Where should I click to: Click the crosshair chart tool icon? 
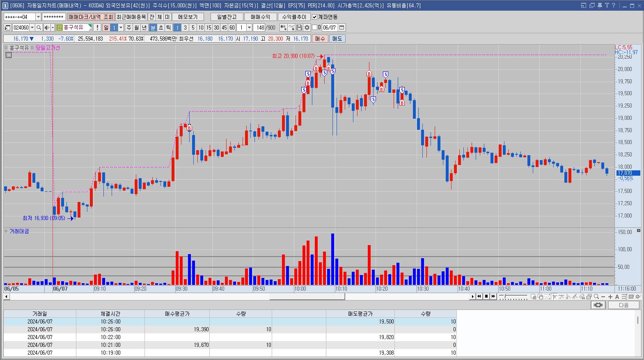[554, 296]
